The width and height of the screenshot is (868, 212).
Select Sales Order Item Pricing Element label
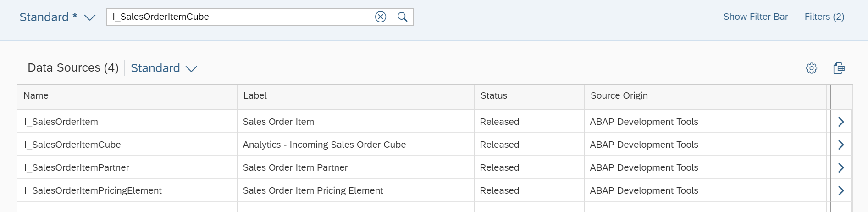point(313,190)
